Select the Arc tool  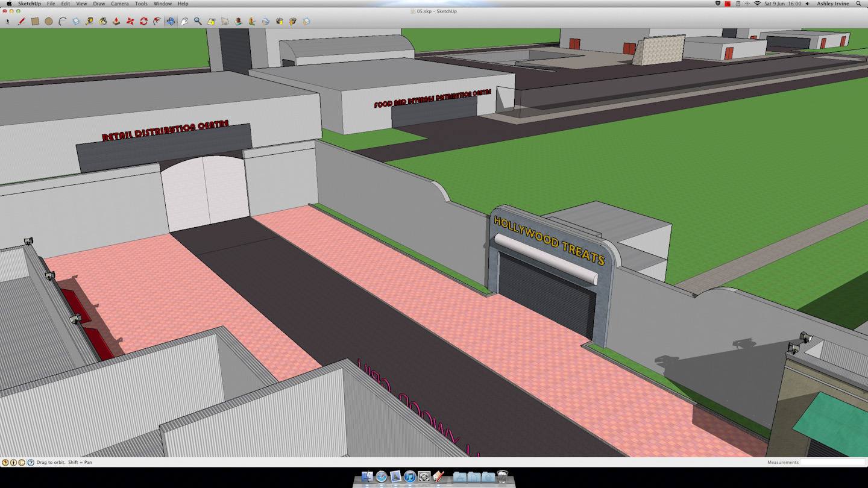pos(62,22)
